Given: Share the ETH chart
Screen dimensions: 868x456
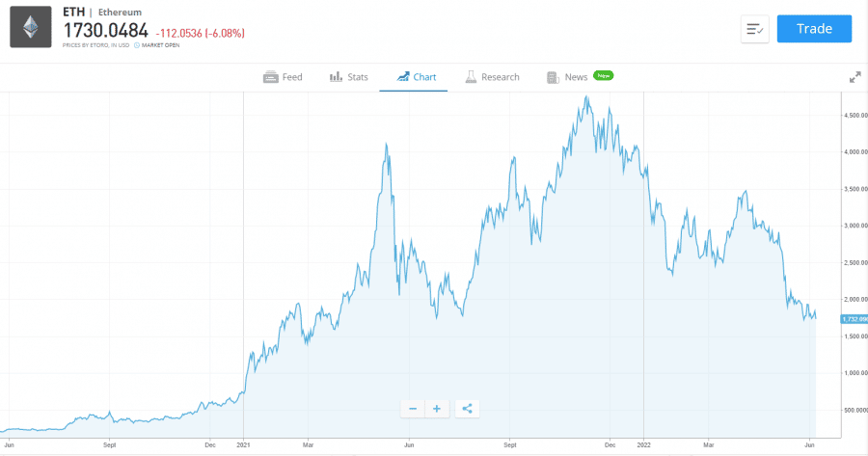Looking at the screenshot, I should pos(467,409).
